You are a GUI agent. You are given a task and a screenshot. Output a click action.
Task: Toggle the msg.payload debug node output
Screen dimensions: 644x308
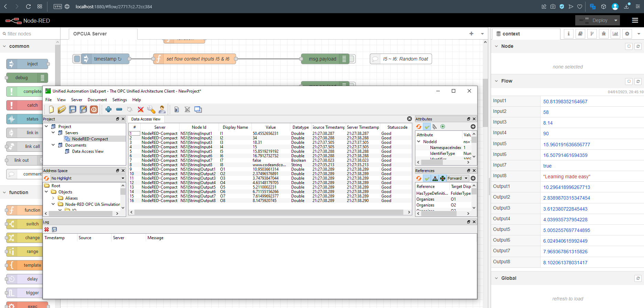pyautogui.click(x=351, y=59)
